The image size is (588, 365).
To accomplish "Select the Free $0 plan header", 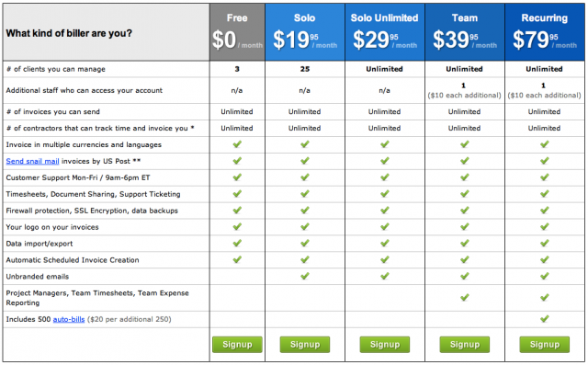I will click(237, 32).
